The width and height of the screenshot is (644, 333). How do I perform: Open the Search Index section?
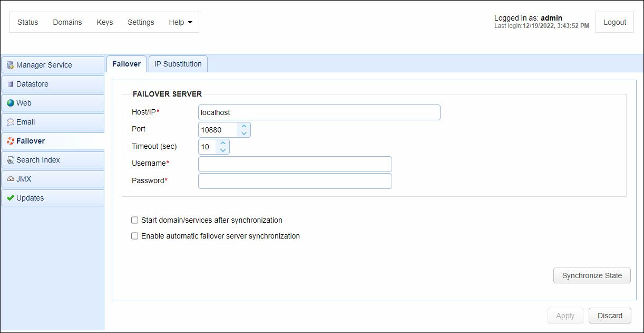tap(53, 160)
